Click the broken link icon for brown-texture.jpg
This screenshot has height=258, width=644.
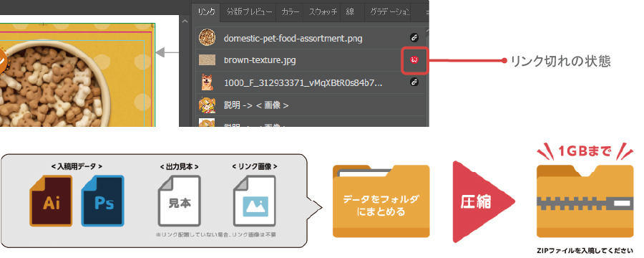point(414,60)
